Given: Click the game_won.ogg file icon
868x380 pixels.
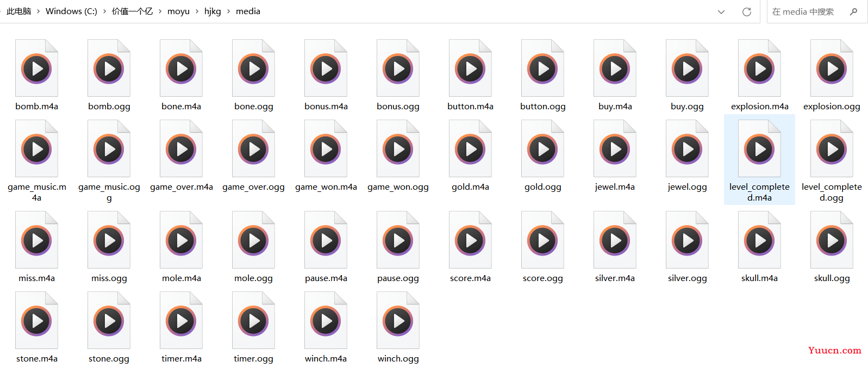Looking at the screenshot, I should [x=398, y=148].
